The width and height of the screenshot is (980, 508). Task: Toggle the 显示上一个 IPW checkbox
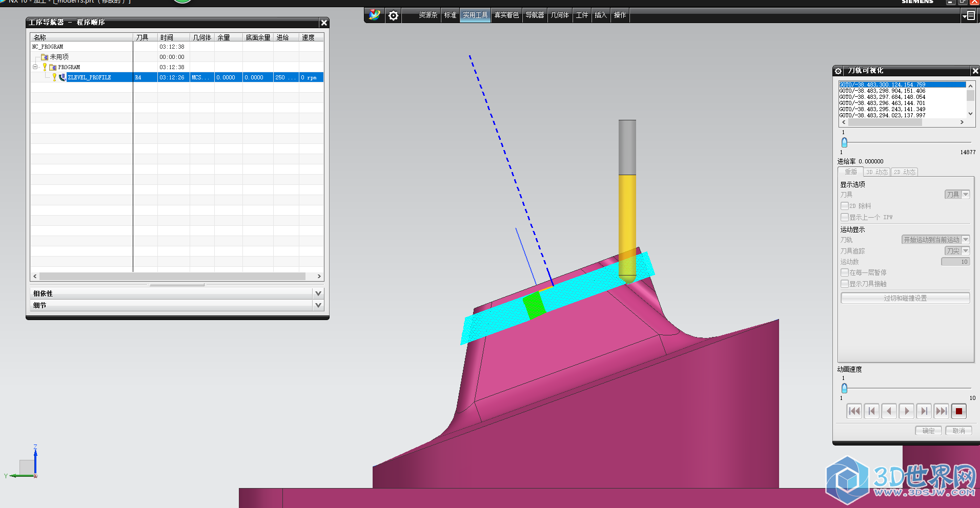click(x=844, y=217)
